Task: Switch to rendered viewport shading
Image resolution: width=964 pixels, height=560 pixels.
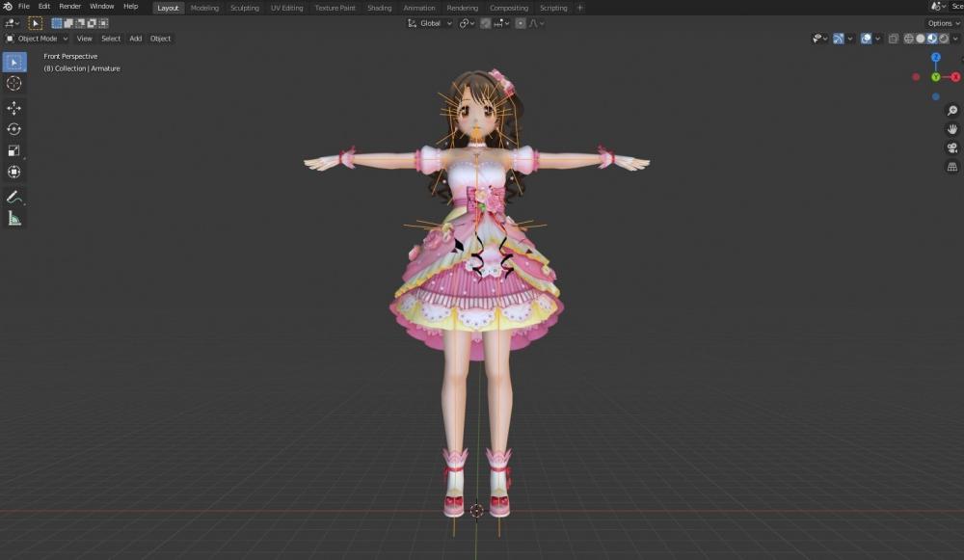Action: point(944,39)
